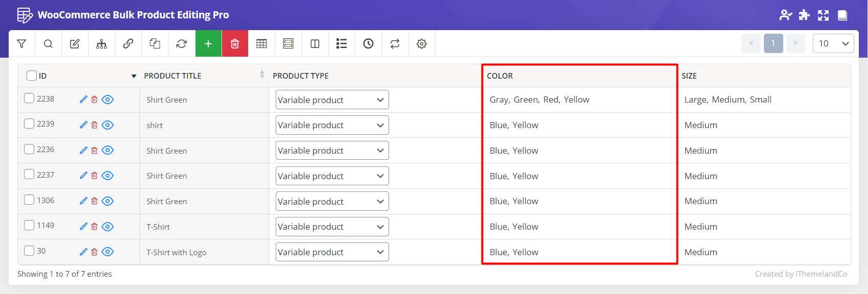Viewport: 868px width, 294px height.
Task: Open the filter form funnel icon
Action: [x=21, y=44]
